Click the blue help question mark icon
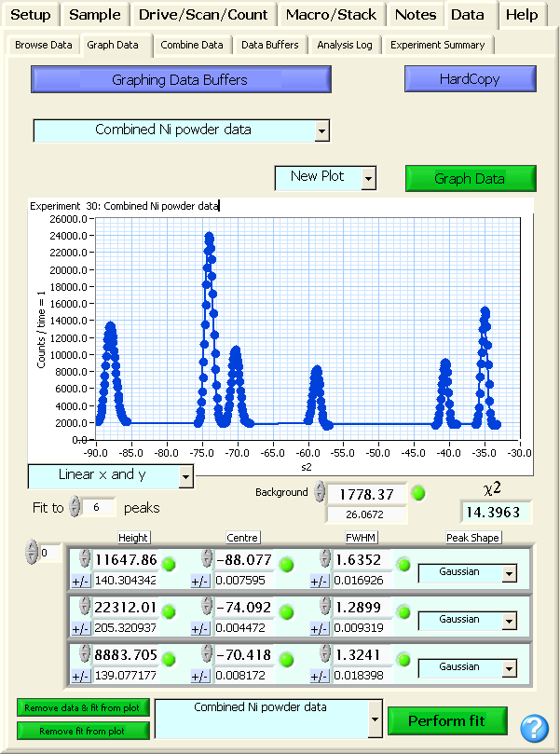Screen dimensions: 560x754 pos(534,727)
